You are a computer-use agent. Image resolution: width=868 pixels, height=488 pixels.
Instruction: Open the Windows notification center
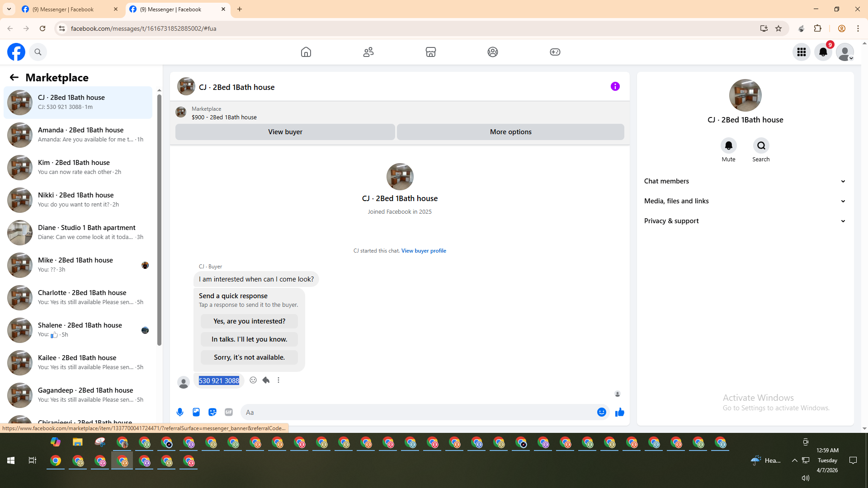(853, 460)
